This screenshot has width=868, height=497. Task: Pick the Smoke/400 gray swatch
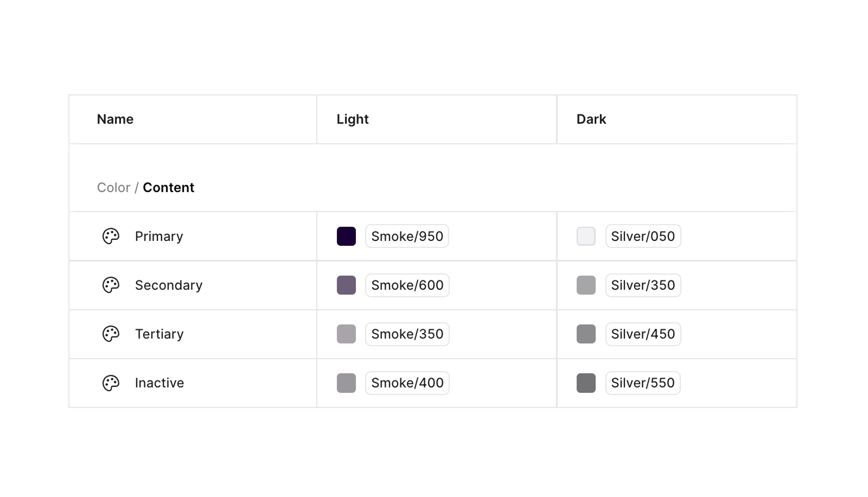tap(346, 383)
